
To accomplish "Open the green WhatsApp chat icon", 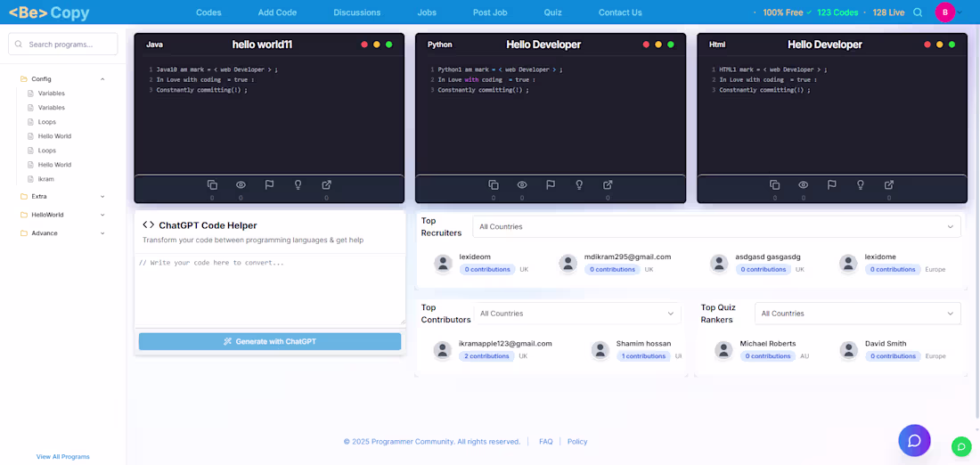I will [x=961, y=446].
